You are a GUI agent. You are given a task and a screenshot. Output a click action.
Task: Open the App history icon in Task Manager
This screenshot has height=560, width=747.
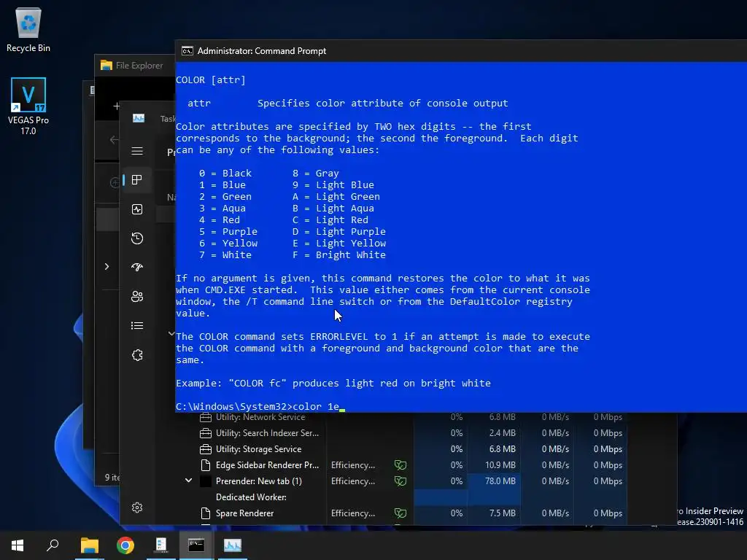click(137, 238)
